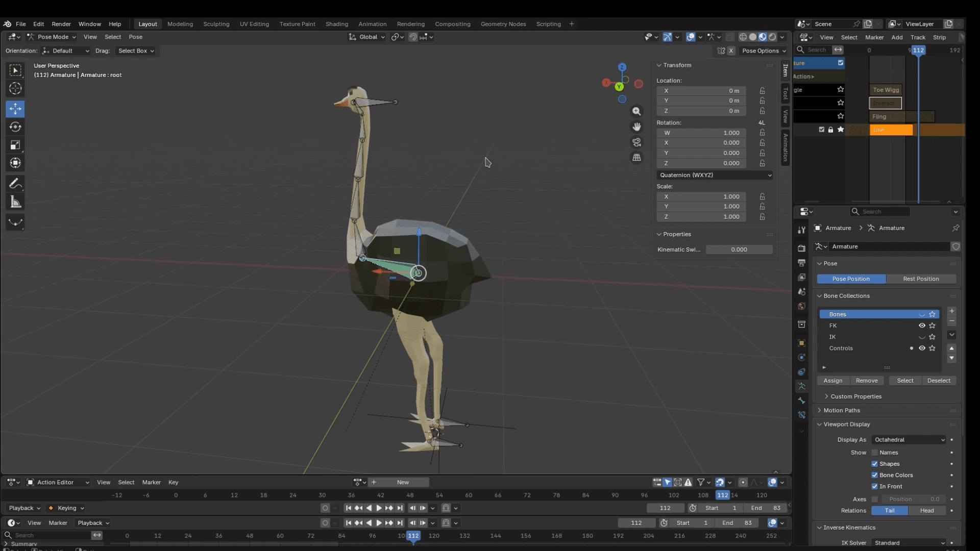Image resolution: width=980 pixels, height=551 pixels.
Task: Open the Pose menu in the viewport header
Action: tap(135, 37)
